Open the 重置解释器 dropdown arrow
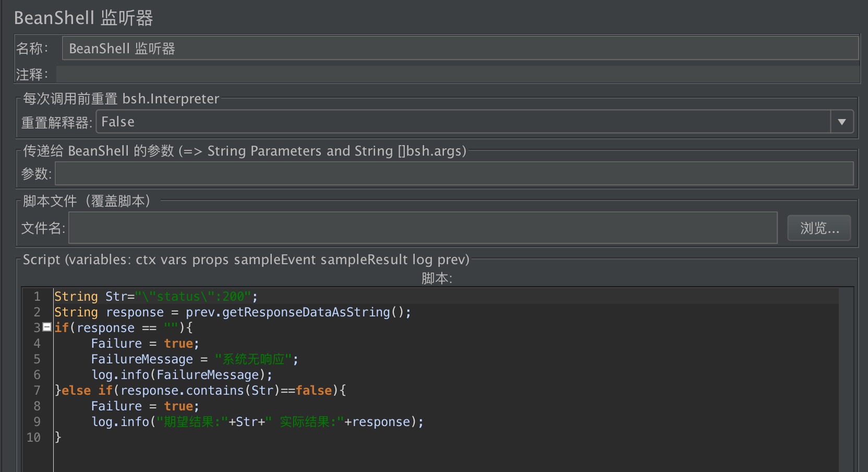 coord(841,122)
